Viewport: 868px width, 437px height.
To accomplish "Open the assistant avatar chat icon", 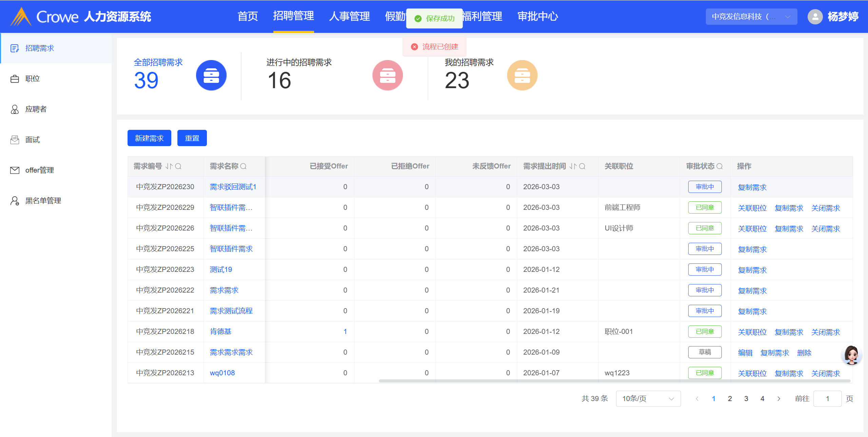I will click(x=851, y=355).
